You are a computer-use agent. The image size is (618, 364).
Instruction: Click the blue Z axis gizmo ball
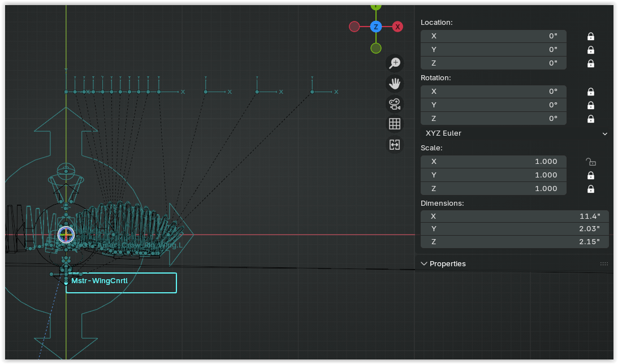pyautogui.click(x=376, y=27)
